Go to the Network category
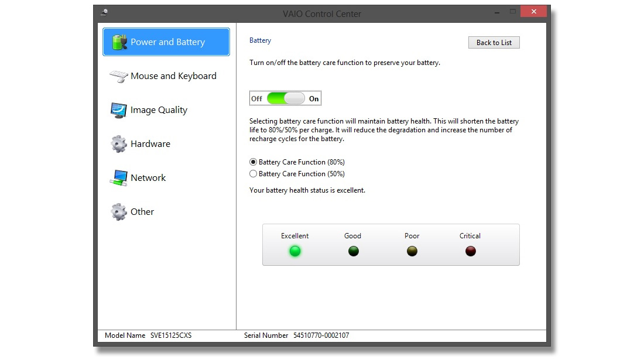 (x=148, y=178)
